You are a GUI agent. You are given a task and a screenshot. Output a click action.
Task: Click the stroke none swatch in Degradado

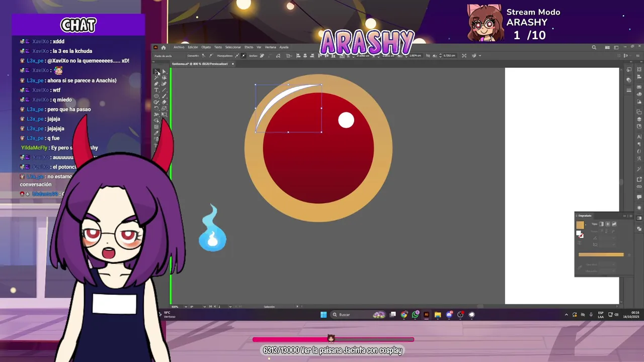click(x=581, y=235)
